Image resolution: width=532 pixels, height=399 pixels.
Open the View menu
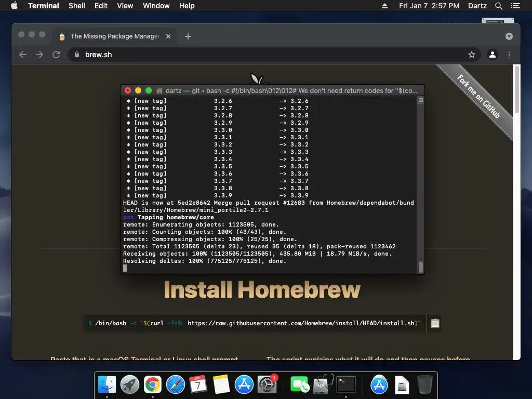tap(125, 6)
